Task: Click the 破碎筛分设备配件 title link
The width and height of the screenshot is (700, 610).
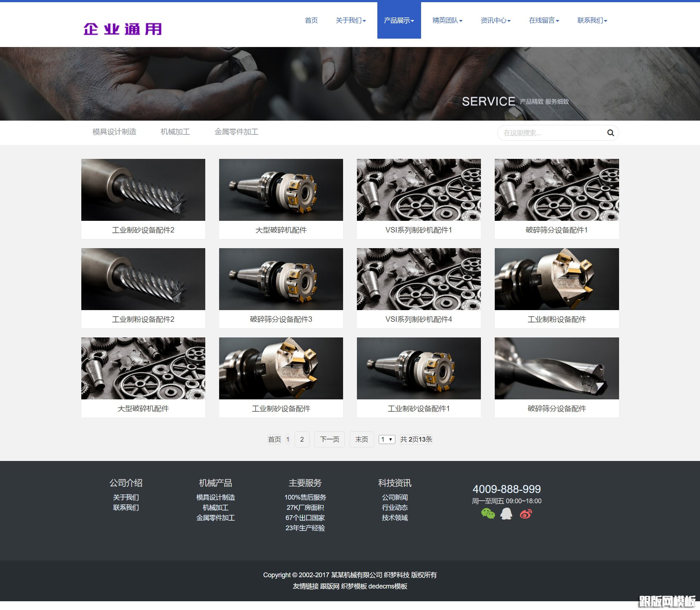Action: pos(557,409)
